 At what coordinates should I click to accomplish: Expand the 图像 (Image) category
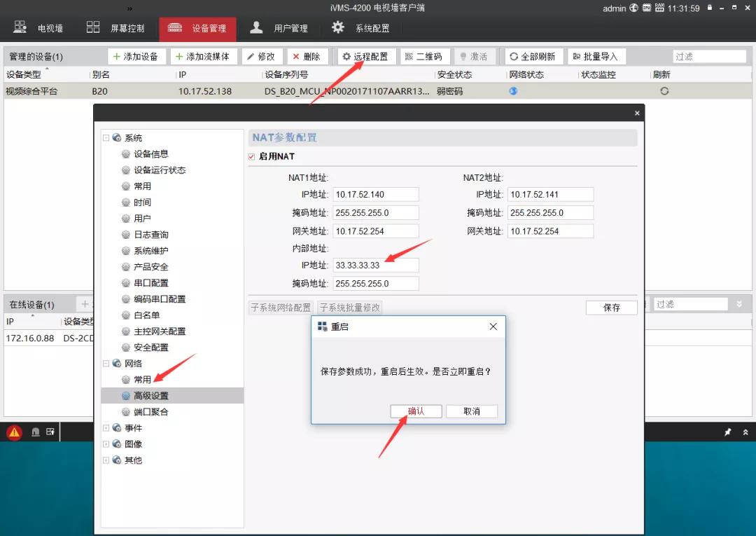106,444
